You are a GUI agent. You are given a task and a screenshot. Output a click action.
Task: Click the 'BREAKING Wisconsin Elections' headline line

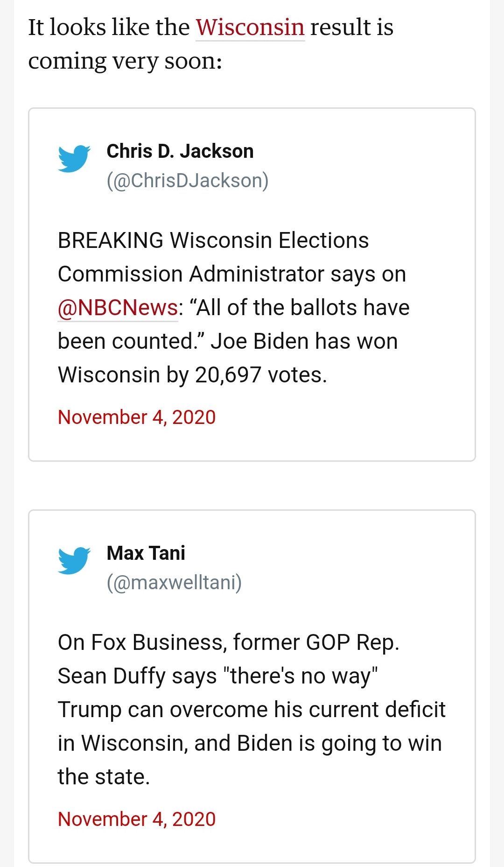point(213,240)
